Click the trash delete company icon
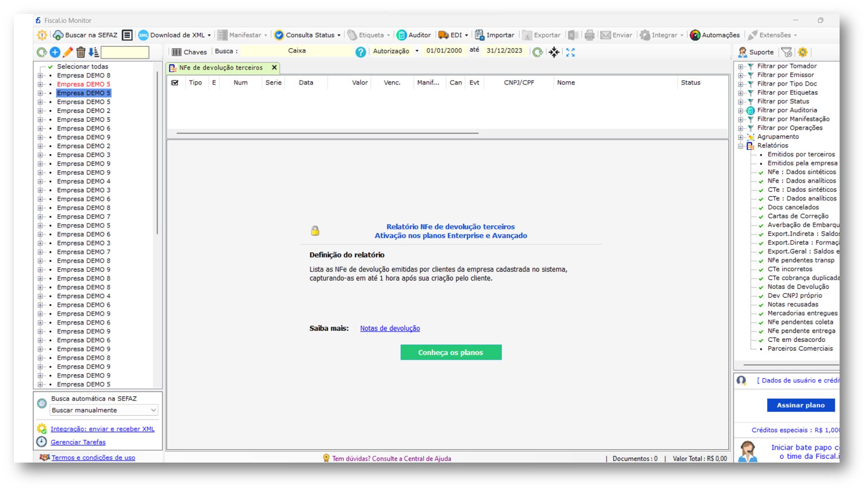This screenshot has height=491, width=868. pos(81,52)
